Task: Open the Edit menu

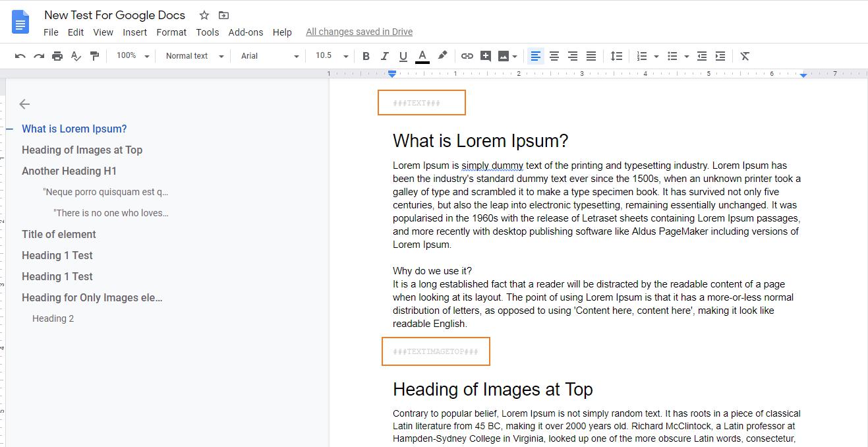Action: [x=76, y=32]
